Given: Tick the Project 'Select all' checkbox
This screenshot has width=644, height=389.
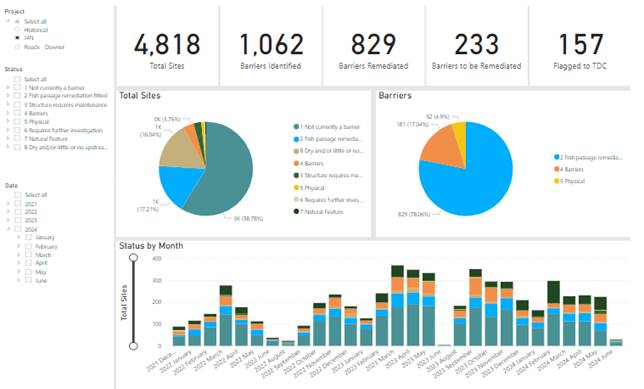Looking at the screenshot, I should pyautogui.click(x=17, y=21).
